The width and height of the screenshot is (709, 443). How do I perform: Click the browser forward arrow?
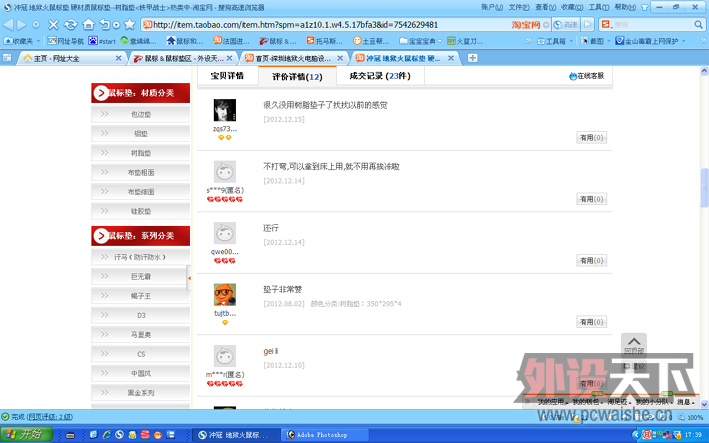click(x=21, y=24)
